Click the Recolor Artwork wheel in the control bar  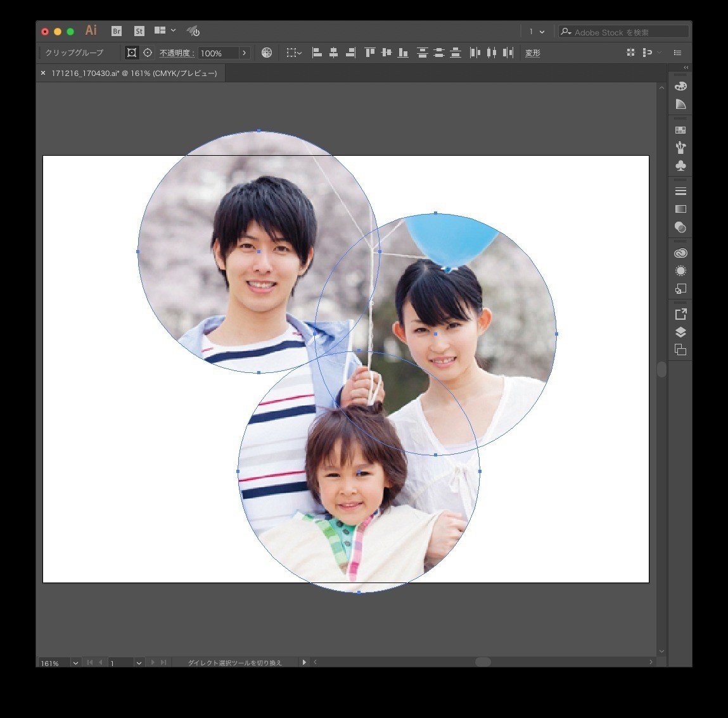(267, 53)
